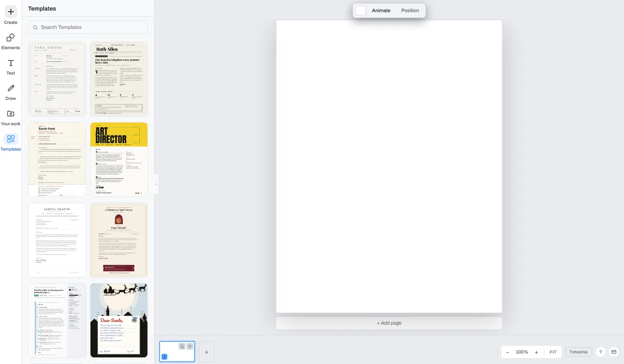
Task: Choose the Sarah Kent letter template
Action: click(x=57, y=160)
